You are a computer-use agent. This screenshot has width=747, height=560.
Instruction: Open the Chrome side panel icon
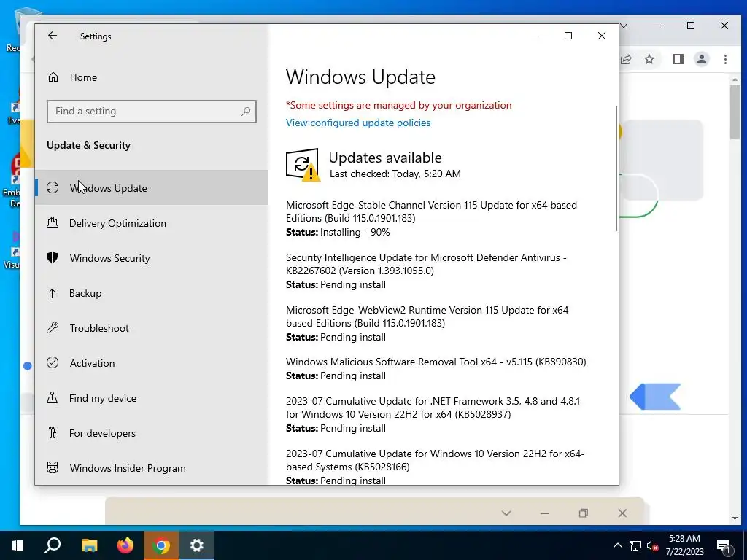pos(678,59)
